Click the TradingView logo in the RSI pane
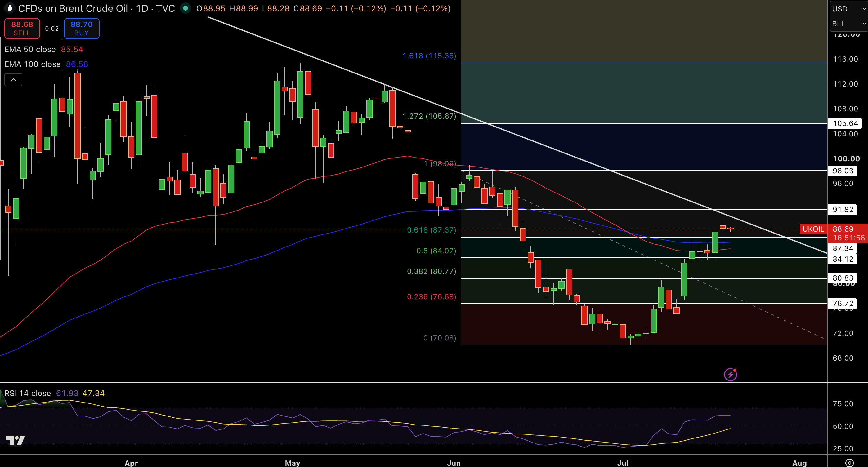The width and height of the screenshot is (868, 467). pyautogui.click(x=15, y=440)
